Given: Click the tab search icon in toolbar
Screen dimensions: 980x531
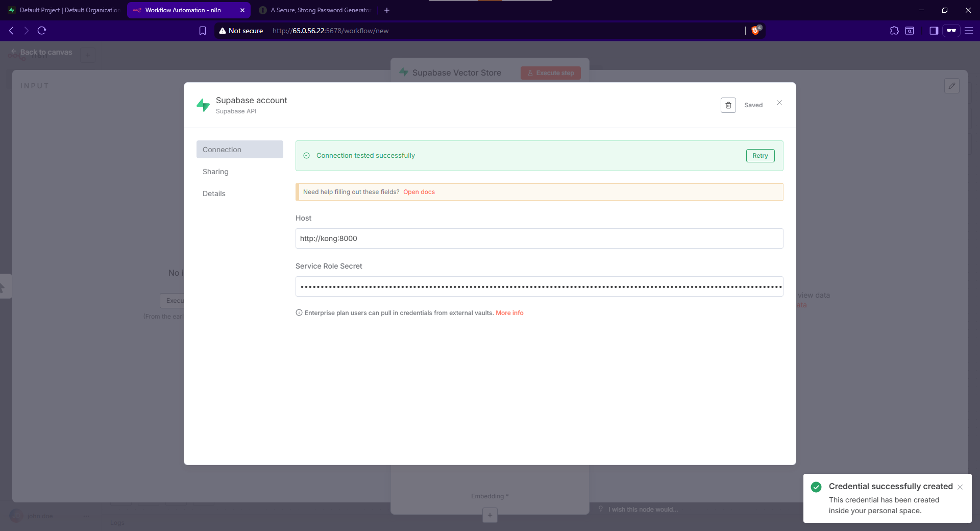Looking at the screenshot, I should pos(910,31).
